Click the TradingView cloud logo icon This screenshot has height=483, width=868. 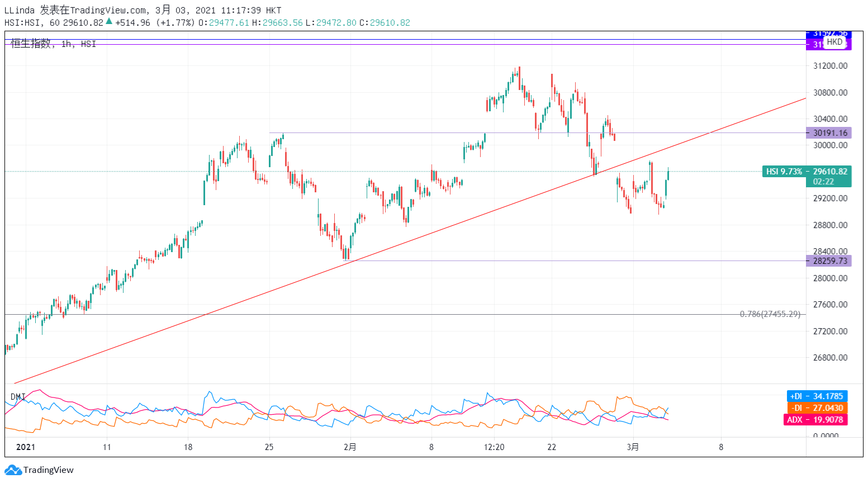click(13, 470)
